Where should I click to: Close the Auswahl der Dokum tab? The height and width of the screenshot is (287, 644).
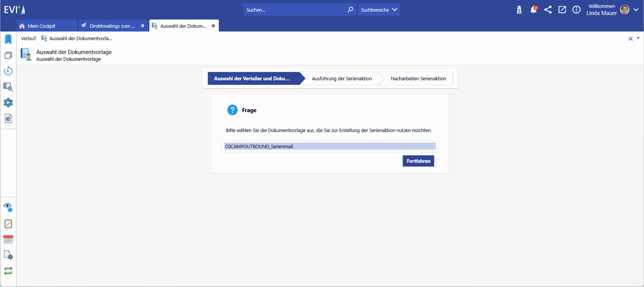(213, 26)
